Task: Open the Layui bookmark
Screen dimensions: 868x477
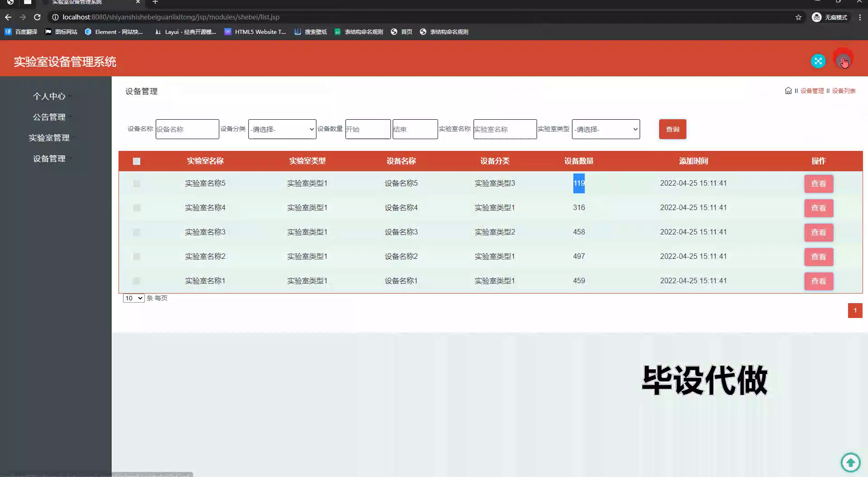Action: [185, 32]
